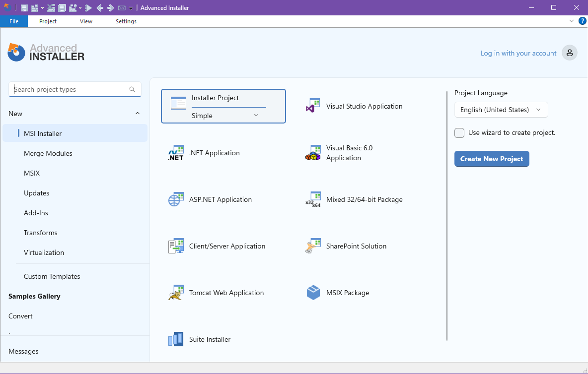Click the SharePoint Solution label
This screenshot has height=374, width=588.
[x=356, y=246]
